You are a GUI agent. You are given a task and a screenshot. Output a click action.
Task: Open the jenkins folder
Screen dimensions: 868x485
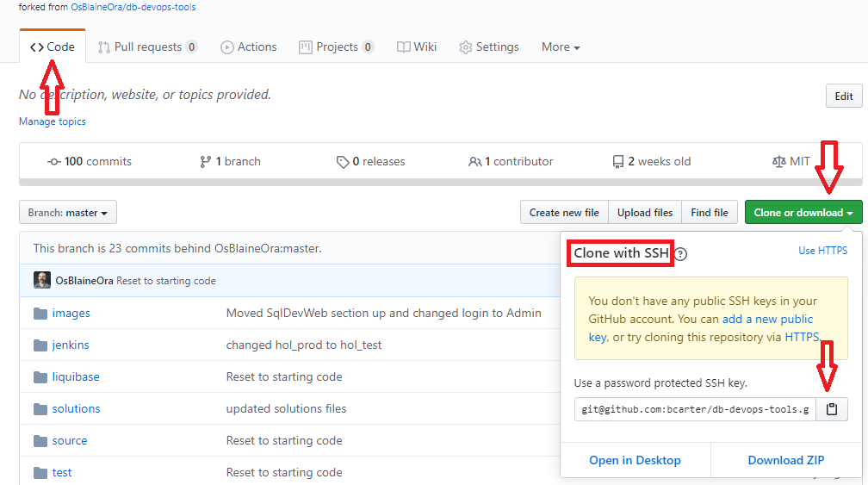71,345
